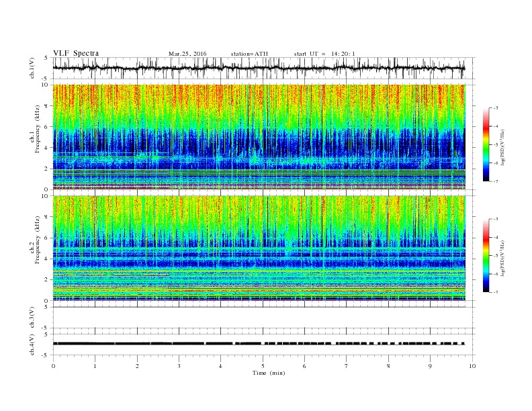Click the "ch.1(V)" waveform axis label

click(32, 68)
